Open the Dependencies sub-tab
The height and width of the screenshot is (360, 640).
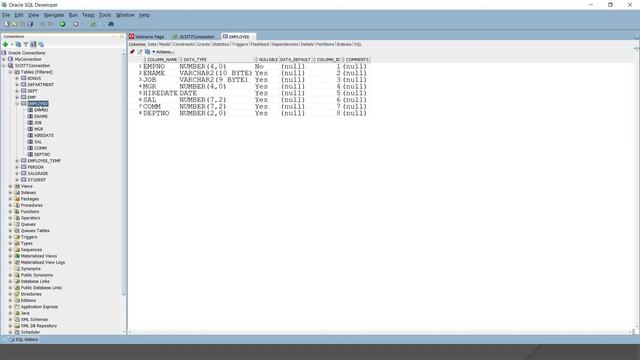[x=285, y=44]
